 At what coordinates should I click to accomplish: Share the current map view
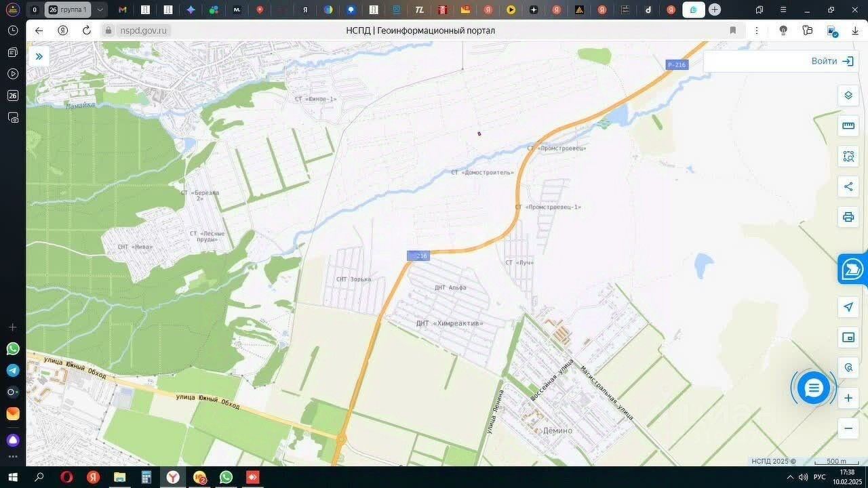[x=848, y=186]
